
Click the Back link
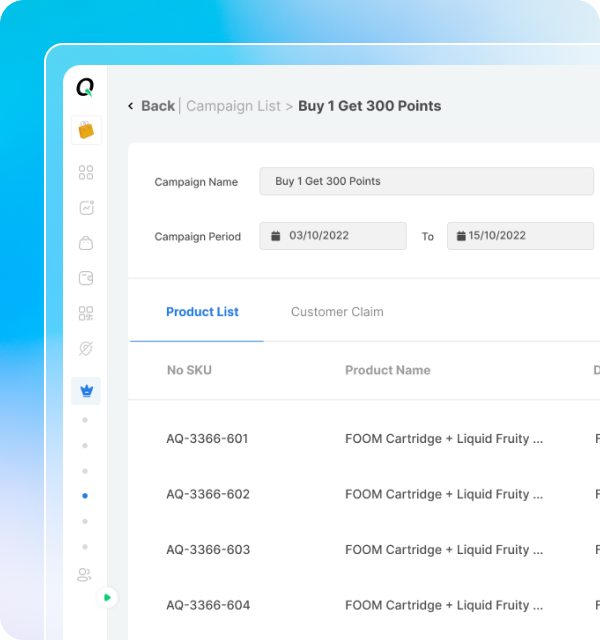(x=151, y=106)
